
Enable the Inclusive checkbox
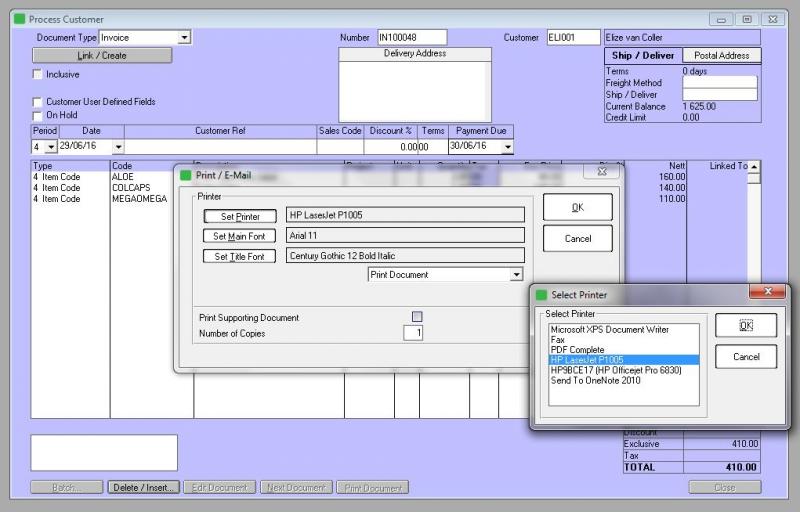38,74
